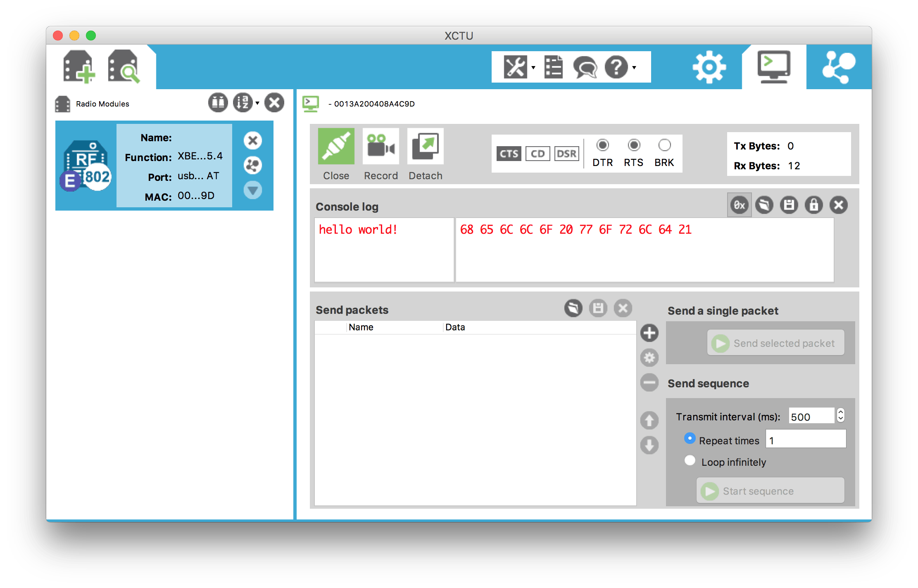The image size is (918, 588).
Task: Click the CD line indicator
Action: 537,154
